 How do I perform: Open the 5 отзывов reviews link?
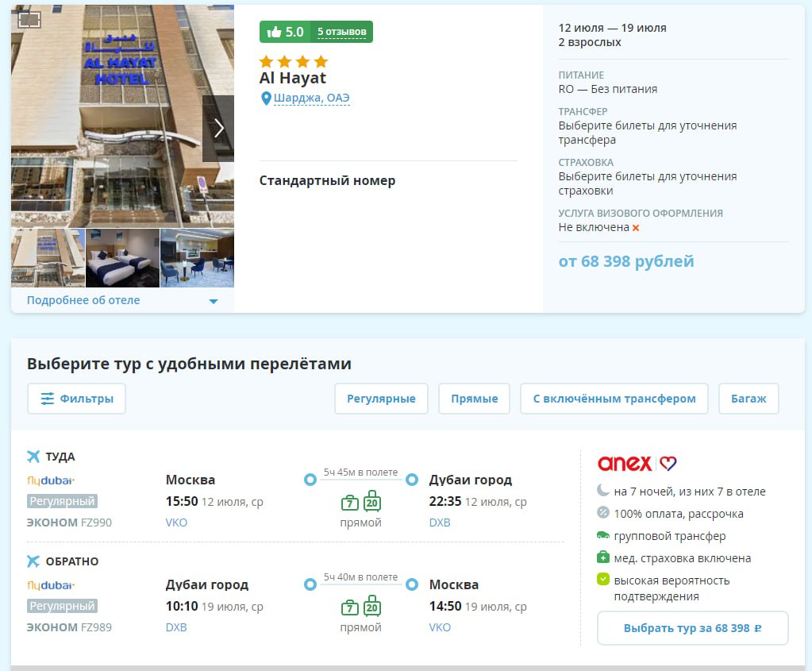(x=342, y=32)
